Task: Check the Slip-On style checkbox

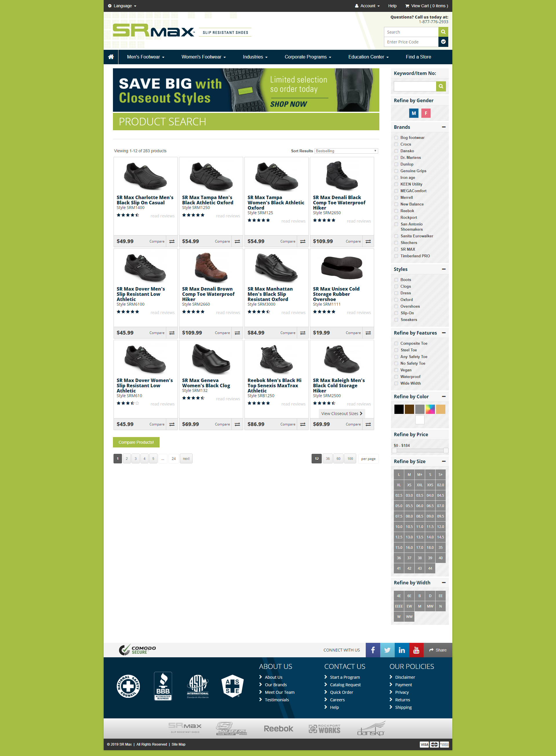Action: [396, 313]
